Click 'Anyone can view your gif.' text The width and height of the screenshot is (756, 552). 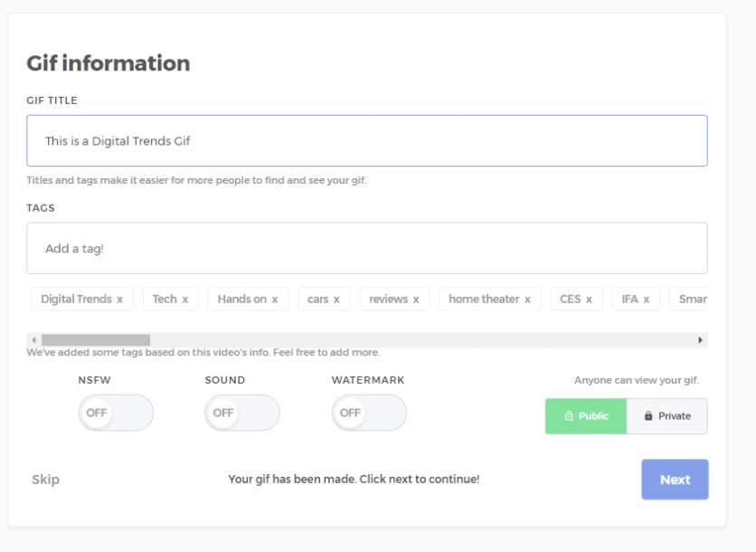pos(637,380)
